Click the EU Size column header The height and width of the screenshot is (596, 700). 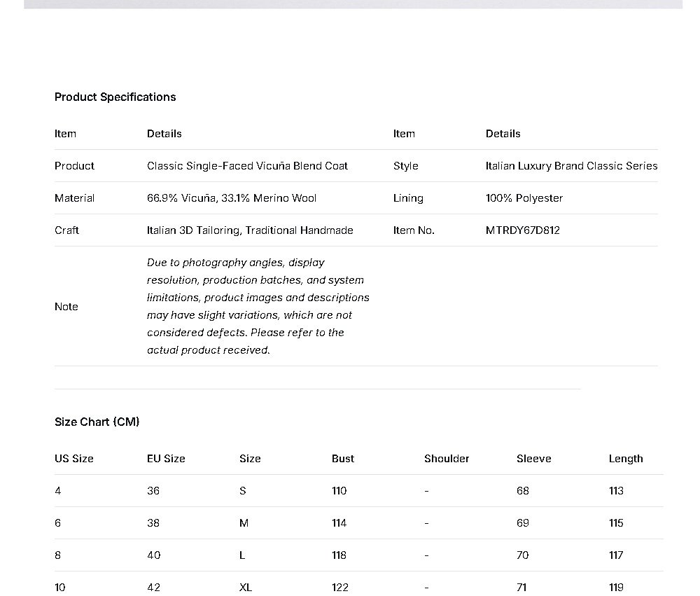click(166, 459)
